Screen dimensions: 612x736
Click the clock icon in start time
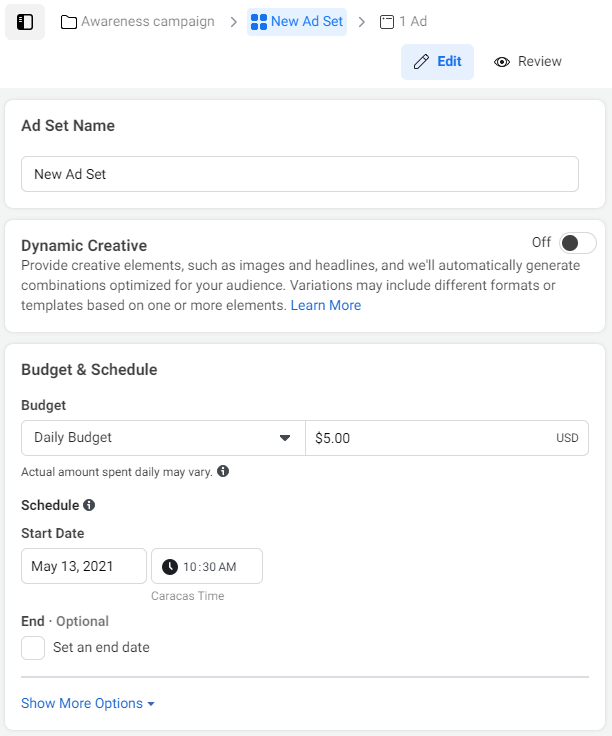pyautogui.click(x=170, y=567)
